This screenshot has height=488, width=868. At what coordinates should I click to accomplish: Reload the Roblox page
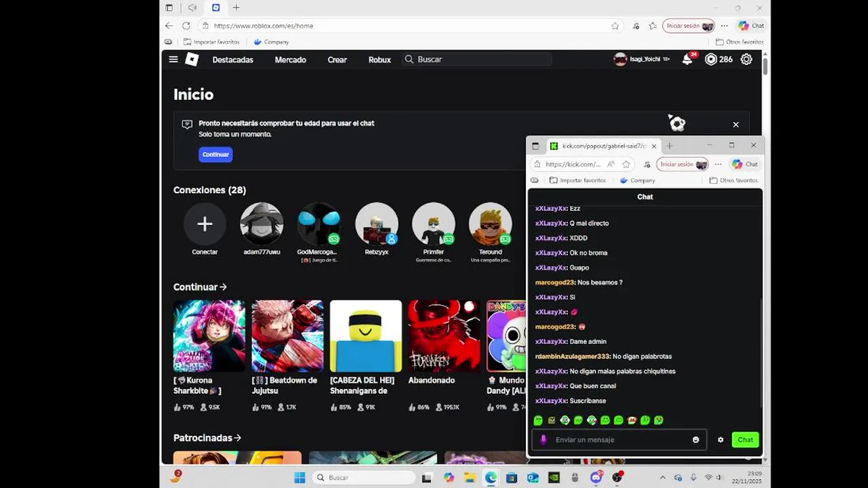[x=186, y=26]
